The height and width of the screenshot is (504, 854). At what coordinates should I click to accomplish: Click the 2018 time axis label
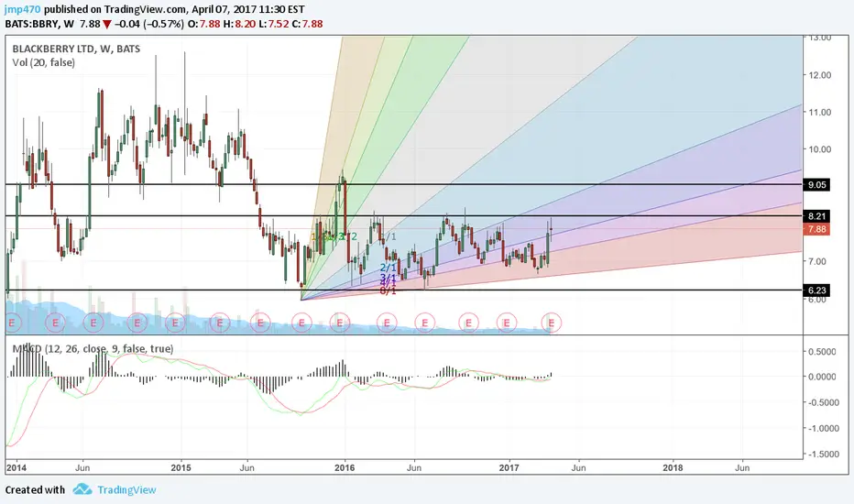673,467
